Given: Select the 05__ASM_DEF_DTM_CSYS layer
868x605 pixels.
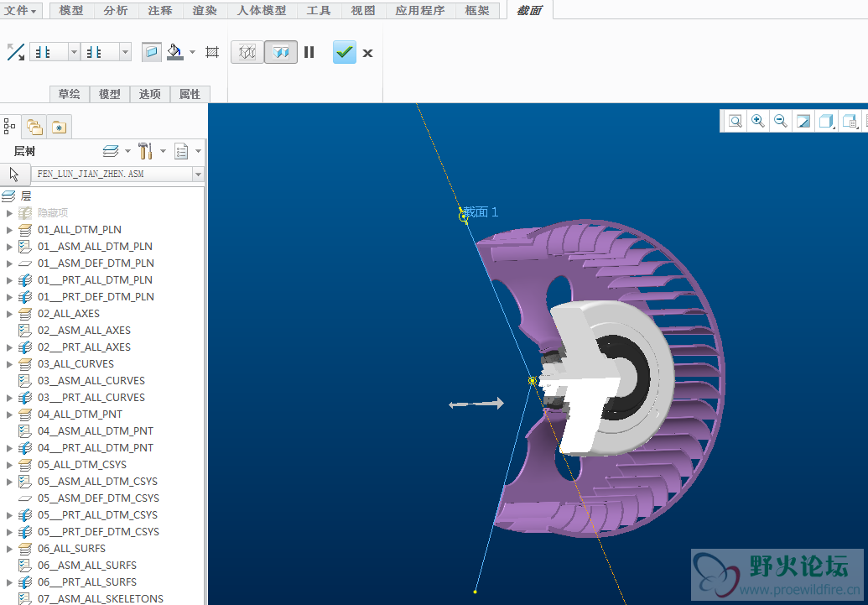Looking at the screenshot, I should click(98, 498).
